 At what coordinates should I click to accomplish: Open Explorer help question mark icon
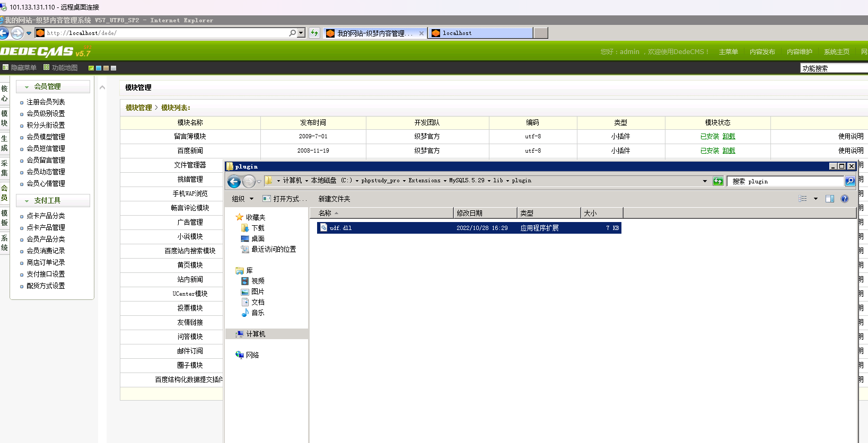click(x=845, y=199)
